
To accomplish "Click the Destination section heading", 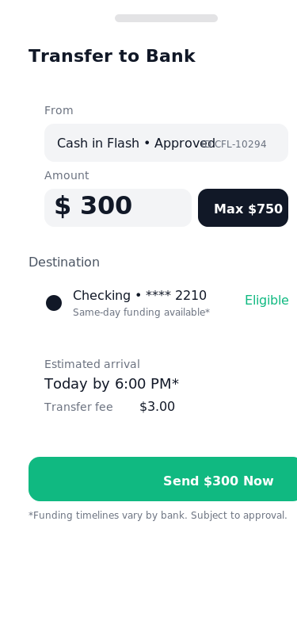I will (x=64, y=262).
